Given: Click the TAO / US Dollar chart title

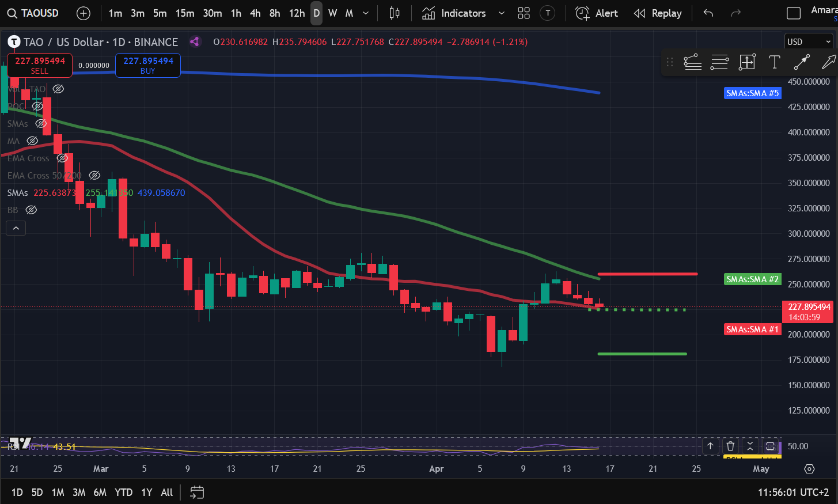Looking at the screenshot, I should 101,42.
